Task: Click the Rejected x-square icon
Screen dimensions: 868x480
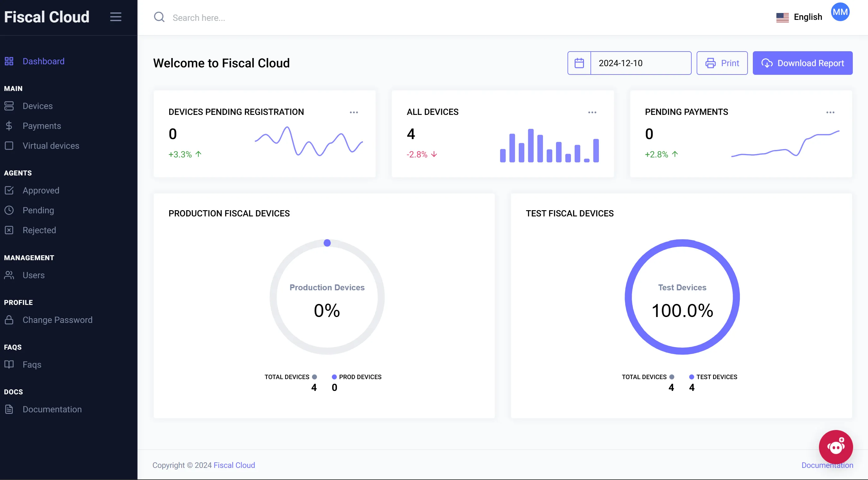Action: click(9, 230)
